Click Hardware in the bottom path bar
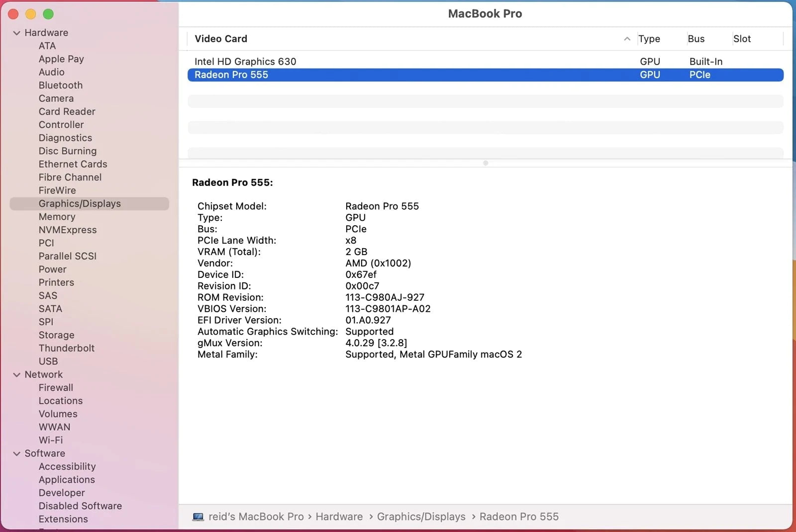796x532 pixels. click(x=339, y=517)
